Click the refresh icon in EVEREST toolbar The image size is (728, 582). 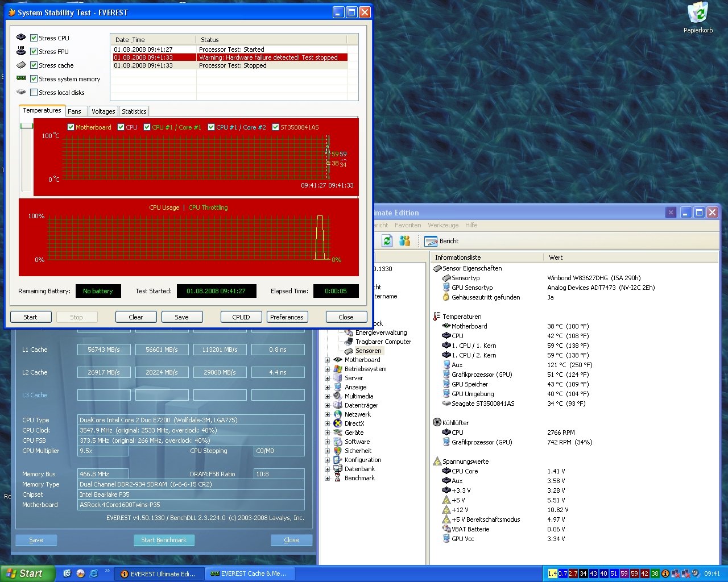click(387, 240)
